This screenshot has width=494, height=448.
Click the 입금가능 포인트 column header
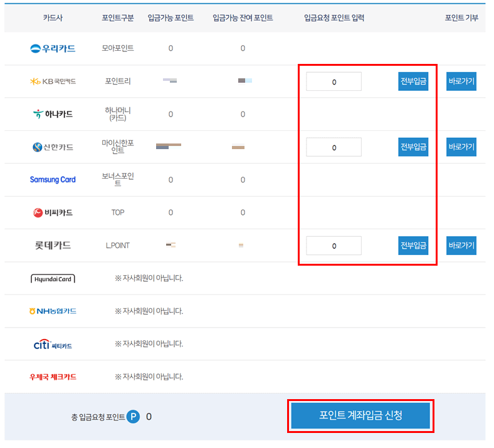tap(171, 18)
